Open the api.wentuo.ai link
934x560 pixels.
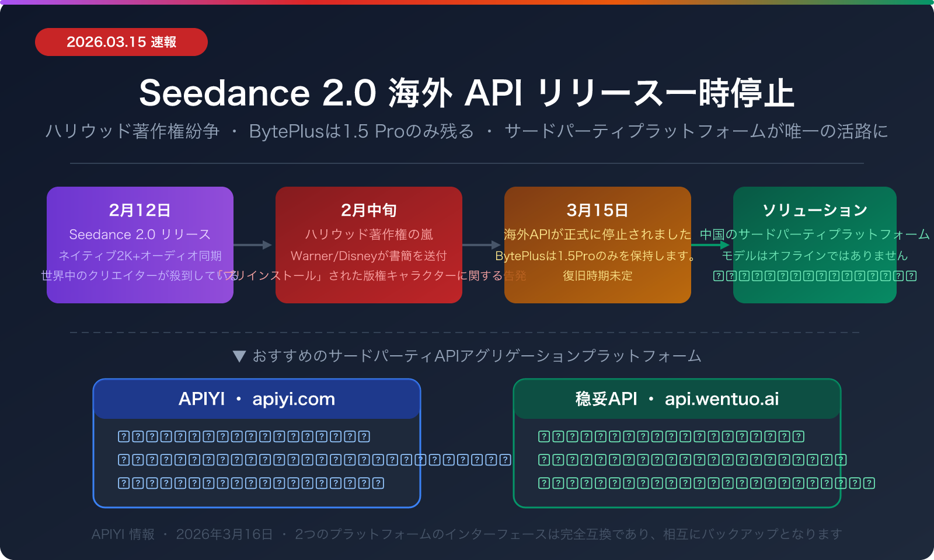point(722,399)
